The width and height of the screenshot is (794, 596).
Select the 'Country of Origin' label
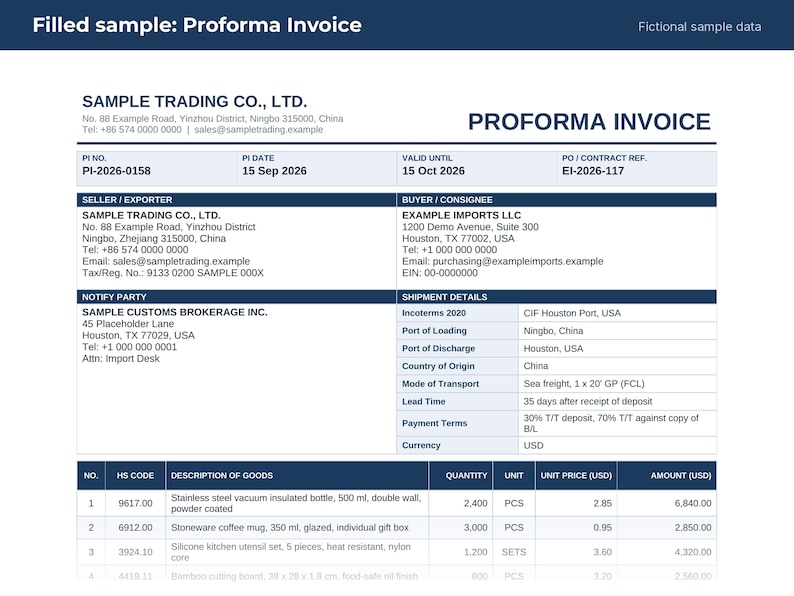coord(438,366)
